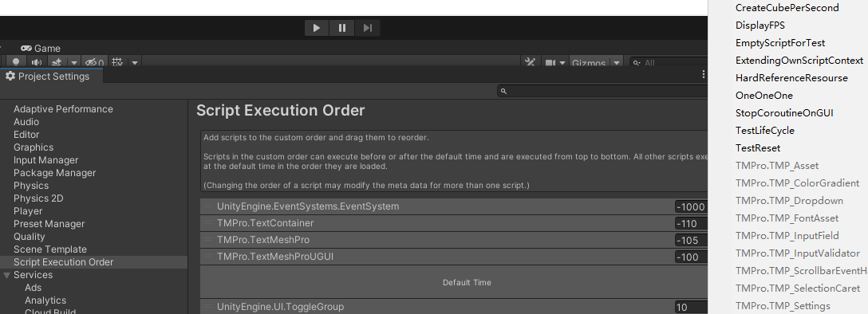This screenshot has height=314, width=868.
Task: Open Adaptive Performance settings
Action: [x=63, y=109]
